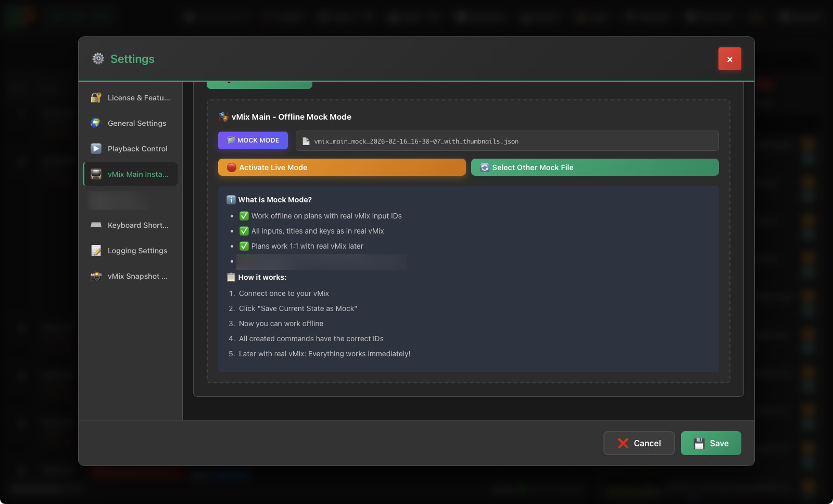Viewport: 833px width, 504px height.
Task: Select vMix Main Instance in the sidebar
Action: pyautogui.click(x=130, y=174)
